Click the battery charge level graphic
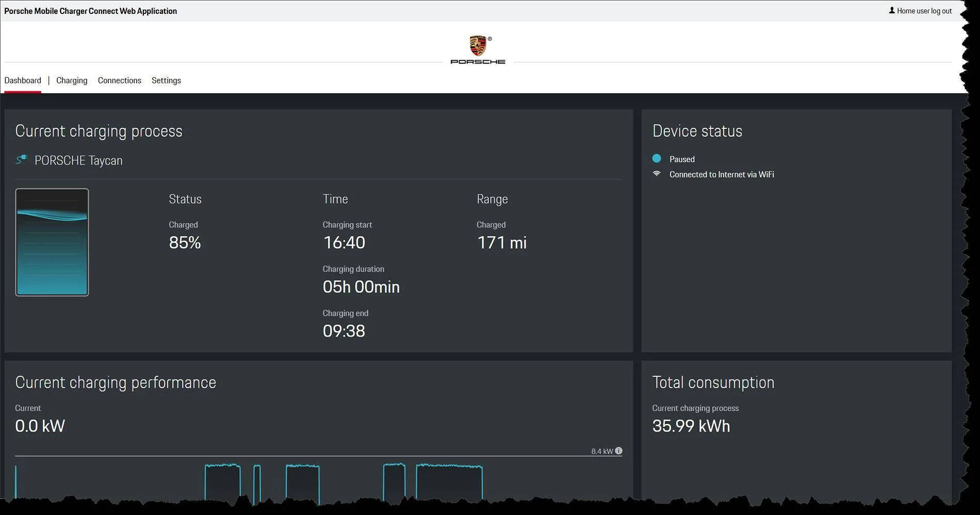This screenshot has height=515, width=980. pyautogui.click(x=52, y=242)
